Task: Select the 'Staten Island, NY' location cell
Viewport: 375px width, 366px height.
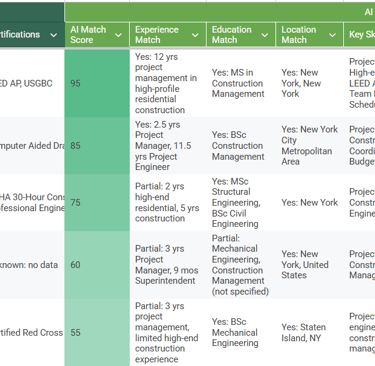Action: click(x=310, y=332)
